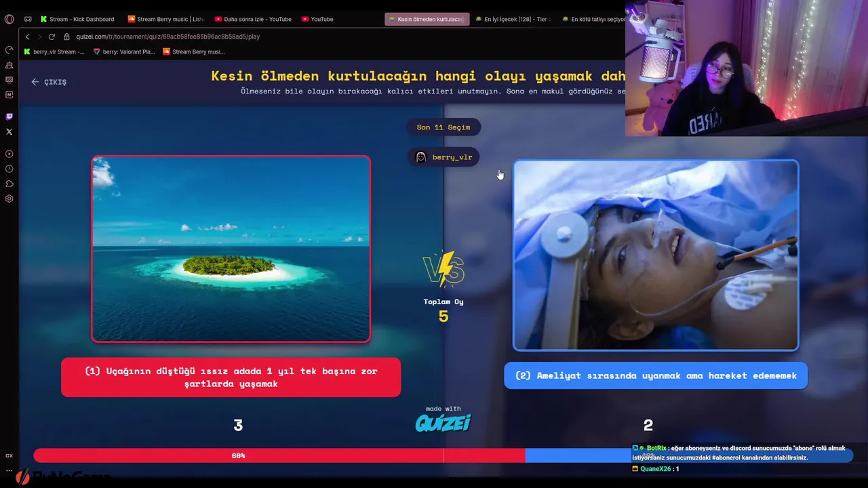This screenshot has width=868, height=488.
Task: Open berry_vlr Stream bookmark
Action: [x=54, y=52]
